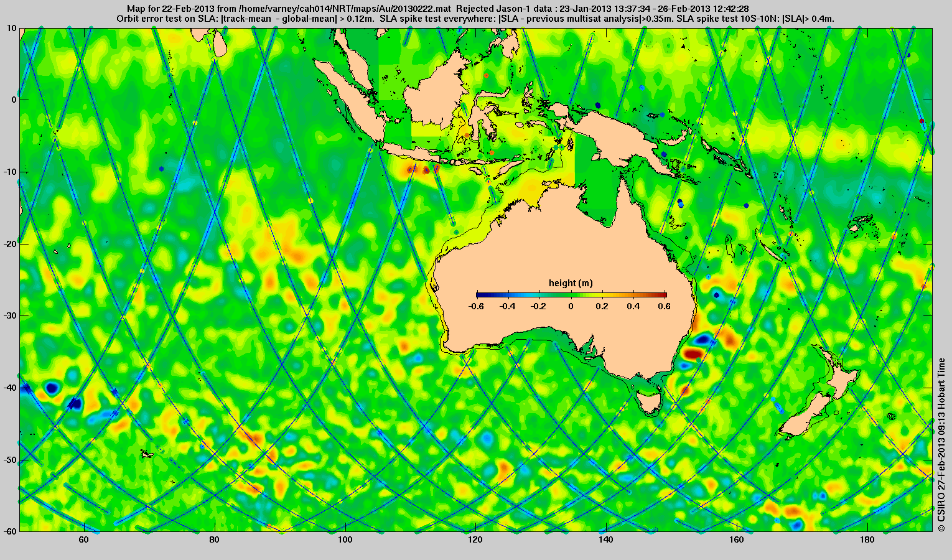Click latitude axis label -50

tap(9, 460)
